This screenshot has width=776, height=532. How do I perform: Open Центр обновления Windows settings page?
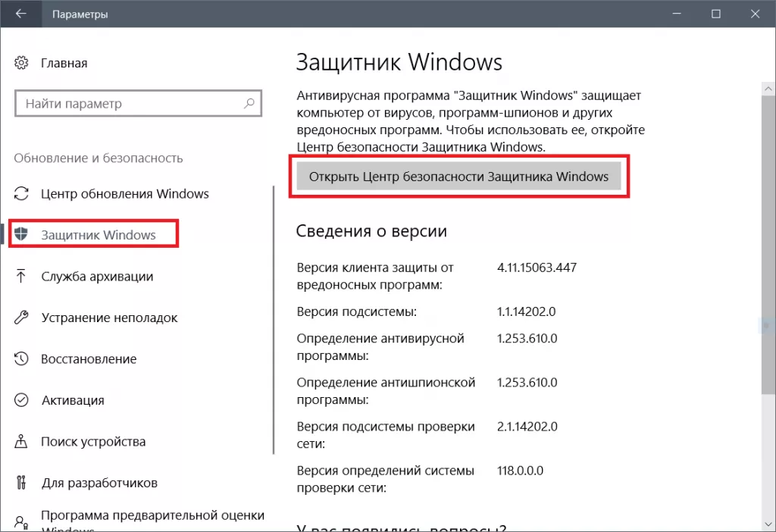pos(125,193)
